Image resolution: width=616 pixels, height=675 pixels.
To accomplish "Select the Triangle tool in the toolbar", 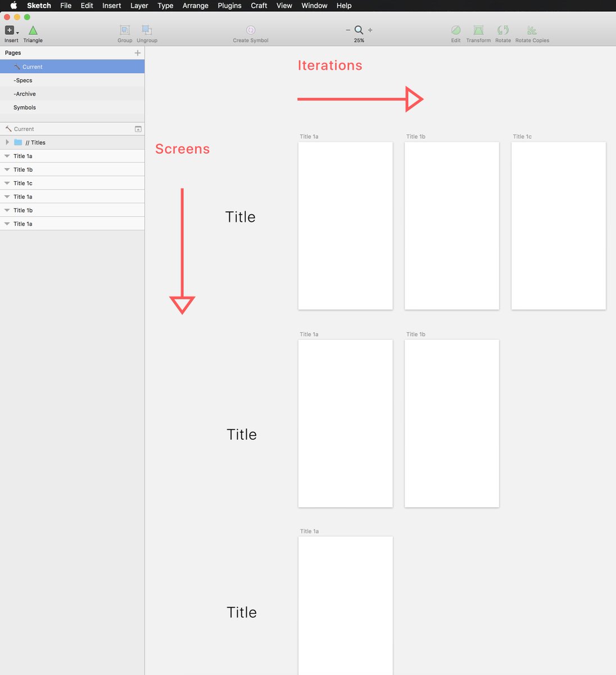I will tap(33, 31).
